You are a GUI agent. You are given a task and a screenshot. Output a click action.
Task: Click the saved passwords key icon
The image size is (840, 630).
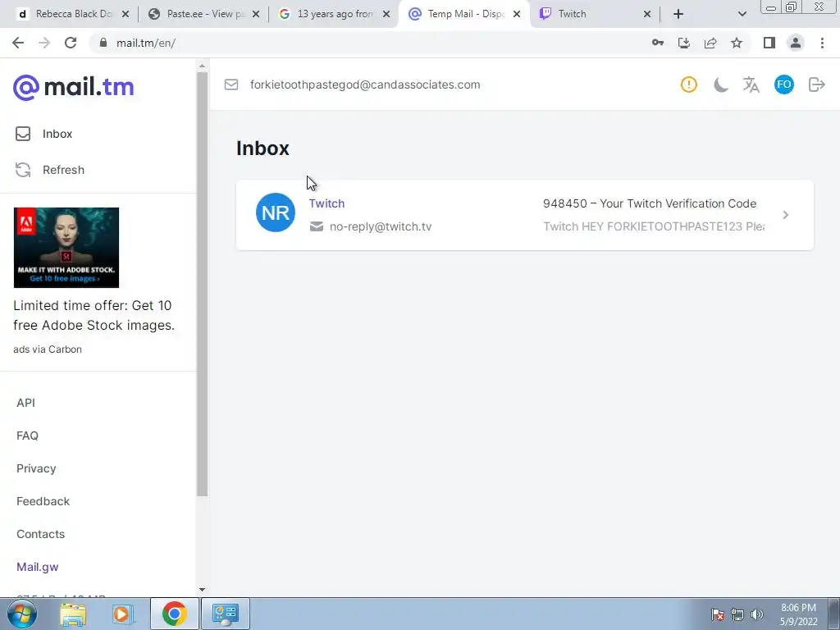658,43
